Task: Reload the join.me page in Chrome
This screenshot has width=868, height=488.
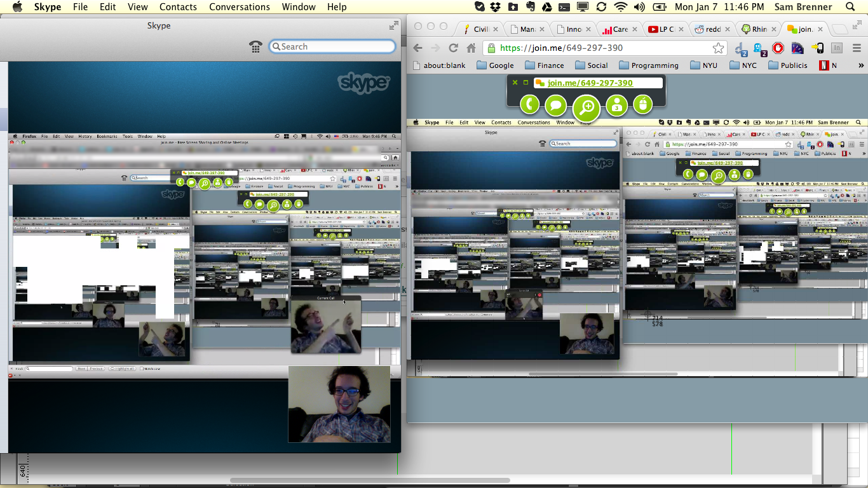Action: [x=453, y=48]
